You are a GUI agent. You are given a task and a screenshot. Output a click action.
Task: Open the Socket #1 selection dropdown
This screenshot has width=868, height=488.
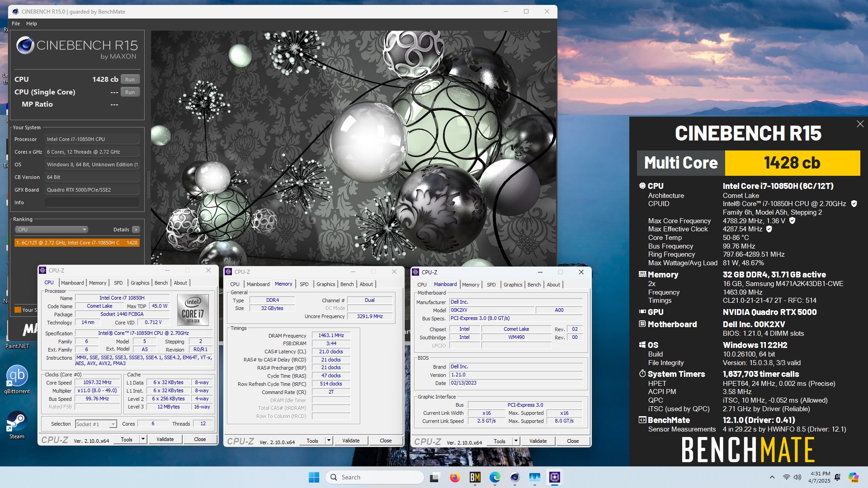[x=96, y=424]
